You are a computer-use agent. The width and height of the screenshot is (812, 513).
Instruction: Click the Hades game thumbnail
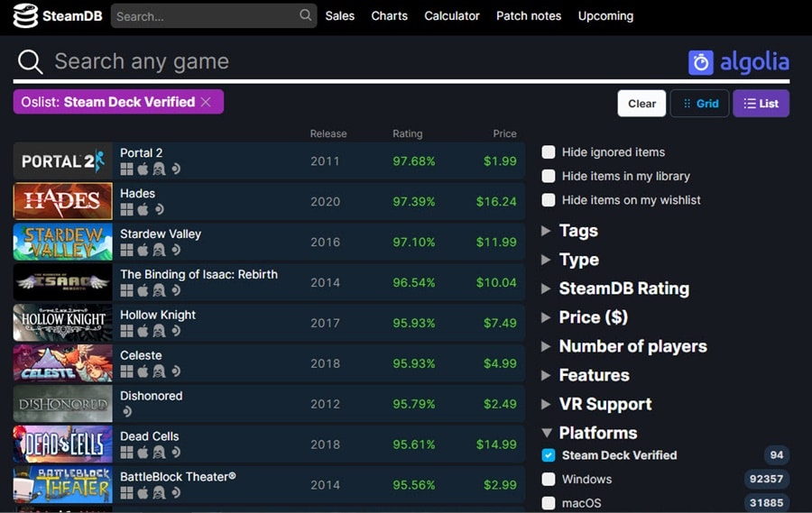pos(62,201)
